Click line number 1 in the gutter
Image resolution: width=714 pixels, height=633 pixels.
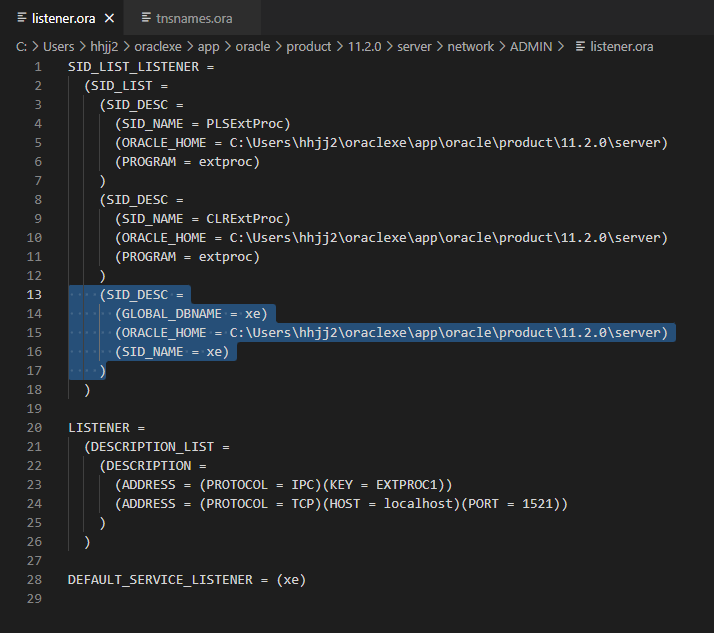(x=38, y=67)
